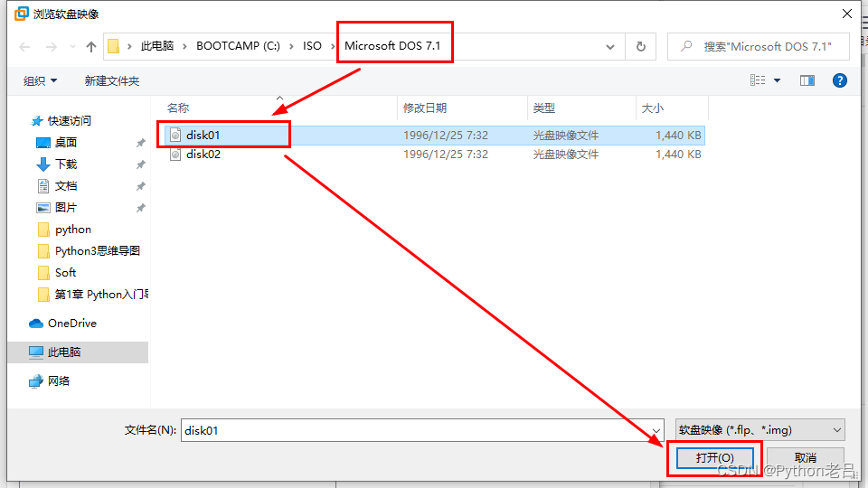
Task: Open the 软盘映像 file type dropdown
Action: pyautogui.click(x=760, y=430)
